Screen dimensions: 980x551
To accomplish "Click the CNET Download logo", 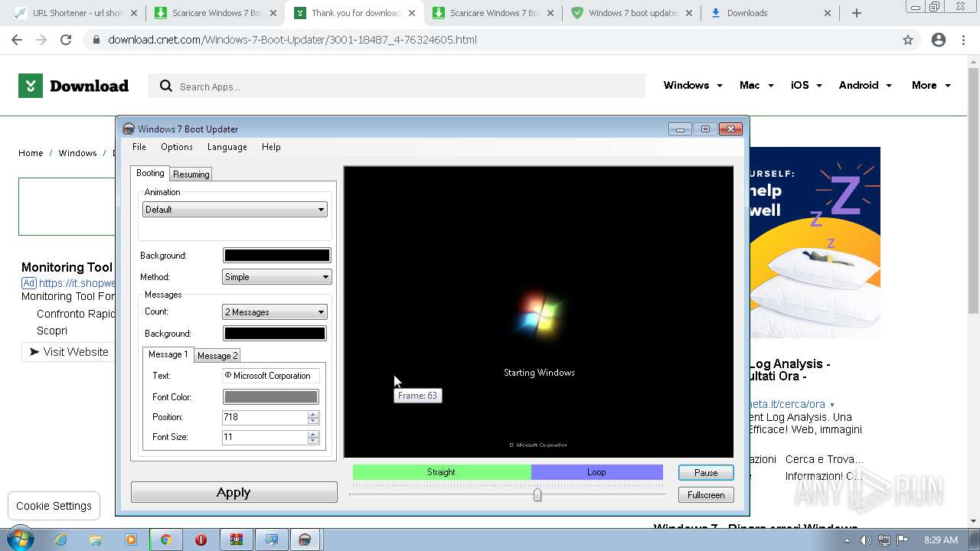I will coord(73,86).
